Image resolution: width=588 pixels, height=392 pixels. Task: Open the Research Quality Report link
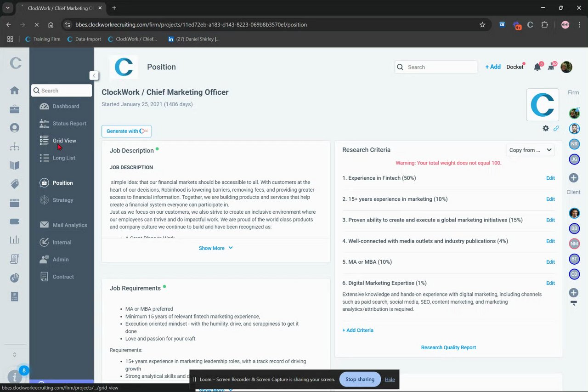pyautogui.click(x=448, y=347)
